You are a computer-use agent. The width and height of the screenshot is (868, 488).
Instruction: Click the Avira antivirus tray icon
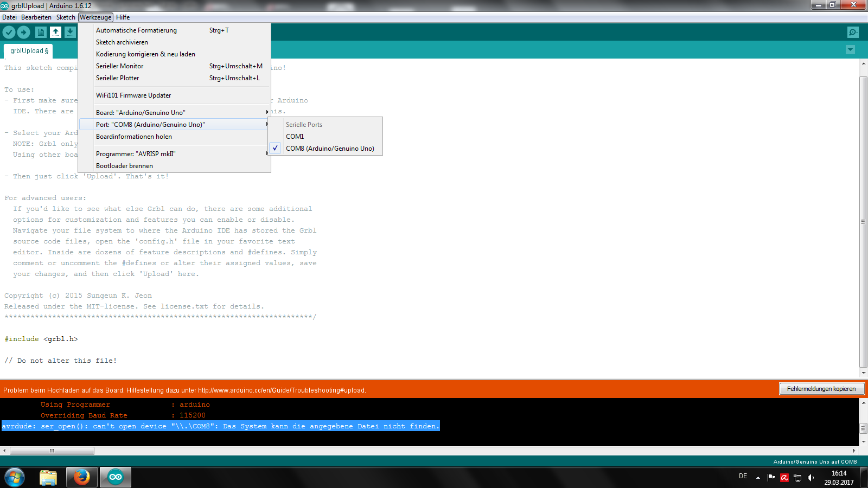click(x=784, y=478)
